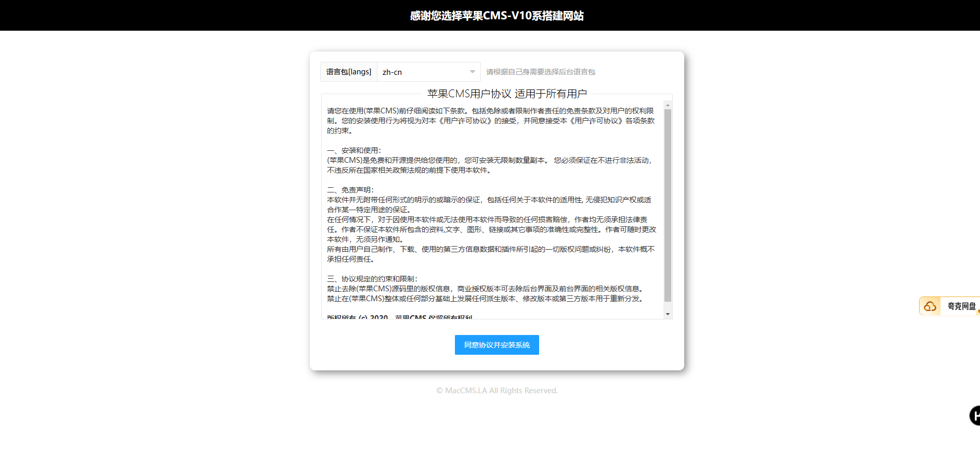Click the agreement scrollbar down arrow
Screen dimensions: 980x464
tap(668, 314)
